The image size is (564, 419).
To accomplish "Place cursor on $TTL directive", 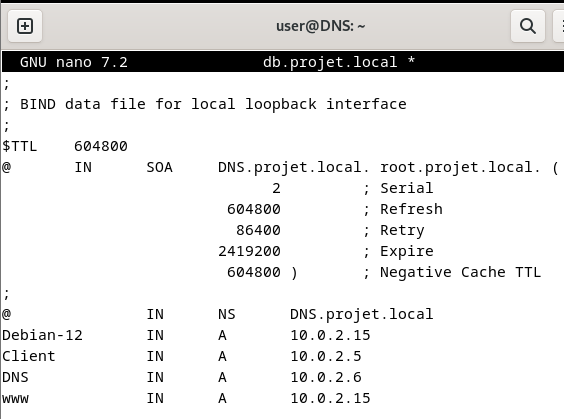I will click(20, 146).
